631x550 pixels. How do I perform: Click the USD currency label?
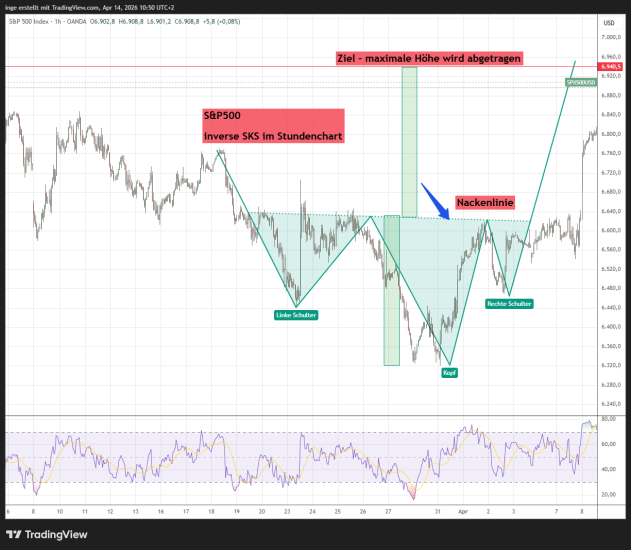pos(609,22)
